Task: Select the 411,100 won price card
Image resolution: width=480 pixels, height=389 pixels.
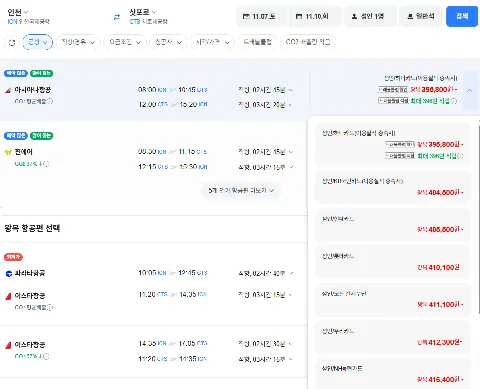Action: pos(393,299)
